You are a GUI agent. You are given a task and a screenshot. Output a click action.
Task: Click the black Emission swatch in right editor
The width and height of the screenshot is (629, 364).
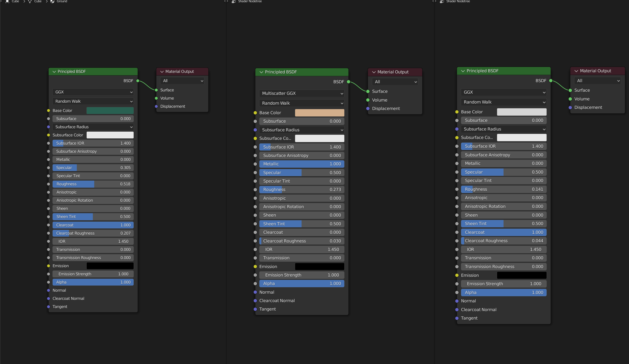[522, 275]
